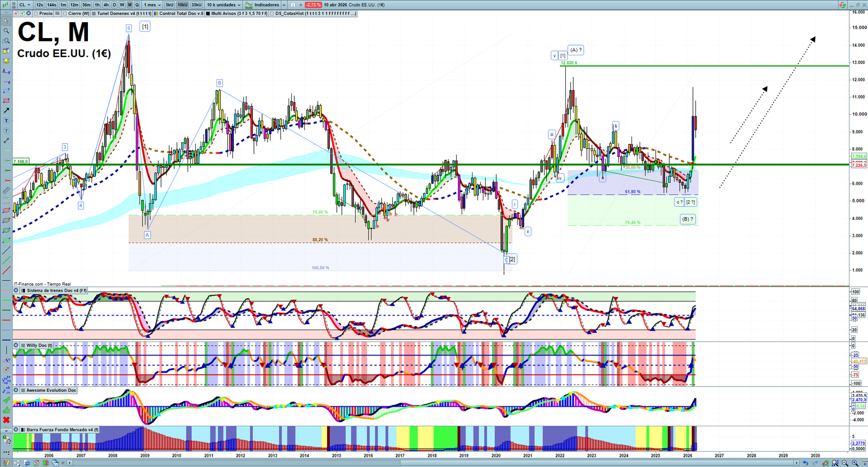Select the black diagonal line tool

click(x=6, y=250)
